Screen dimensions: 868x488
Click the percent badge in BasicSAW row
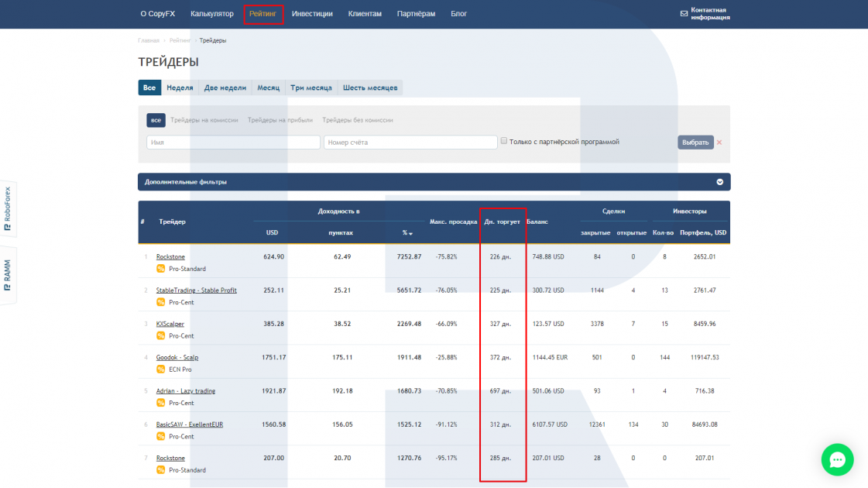point(160,436)
